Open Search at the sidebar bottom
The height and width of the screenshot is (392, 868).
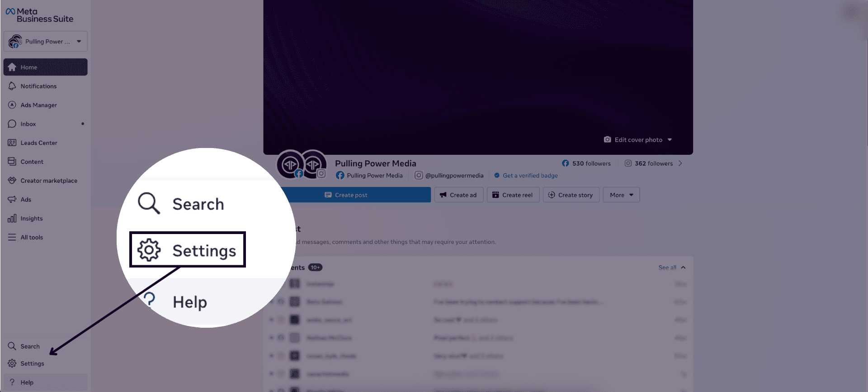click(x=45, y=346)
